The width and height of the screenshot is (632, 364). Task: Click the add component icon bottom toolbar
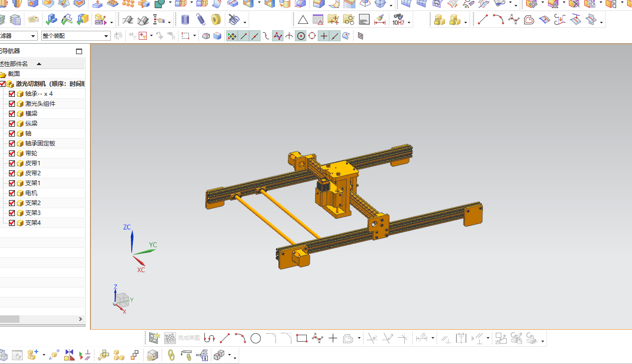(x=33, y=355)
